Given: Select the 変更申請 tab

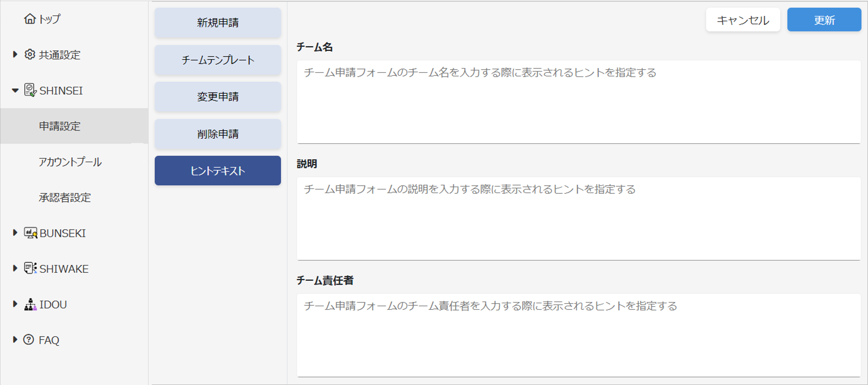Looking at the screenshot, I should [218, 97].
